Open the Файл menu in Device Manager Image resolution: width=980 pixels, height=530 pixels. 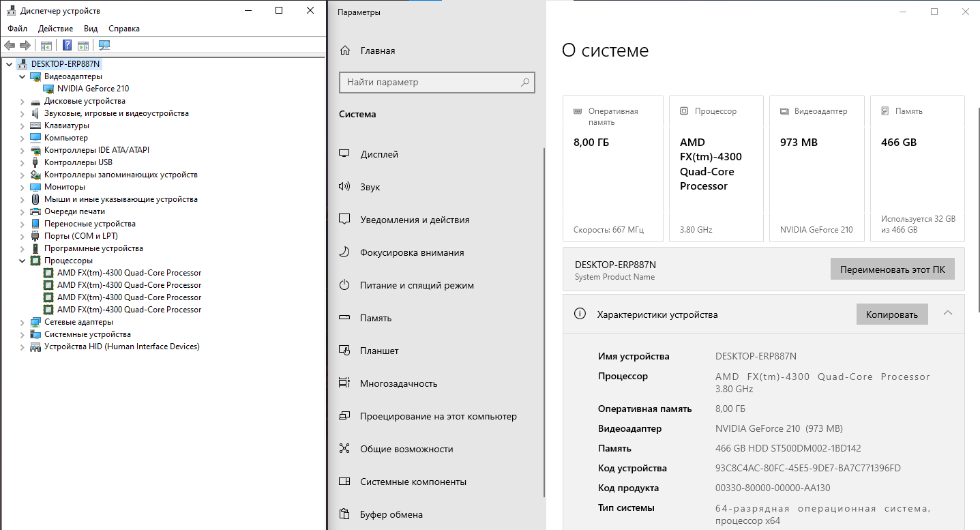pyautogui.click(x=18, y=29)
